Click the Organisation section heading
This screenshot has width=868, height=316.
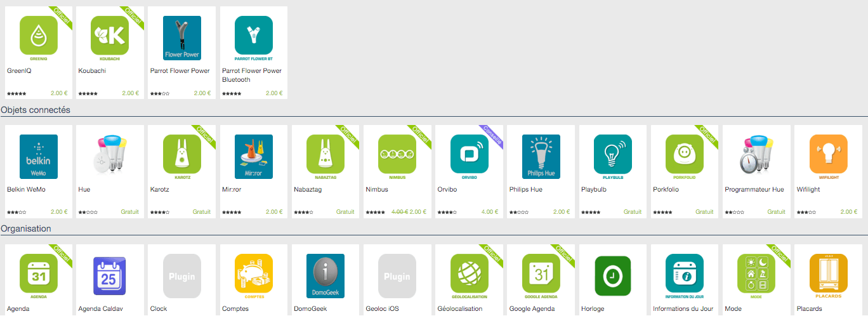click(26, 228)
